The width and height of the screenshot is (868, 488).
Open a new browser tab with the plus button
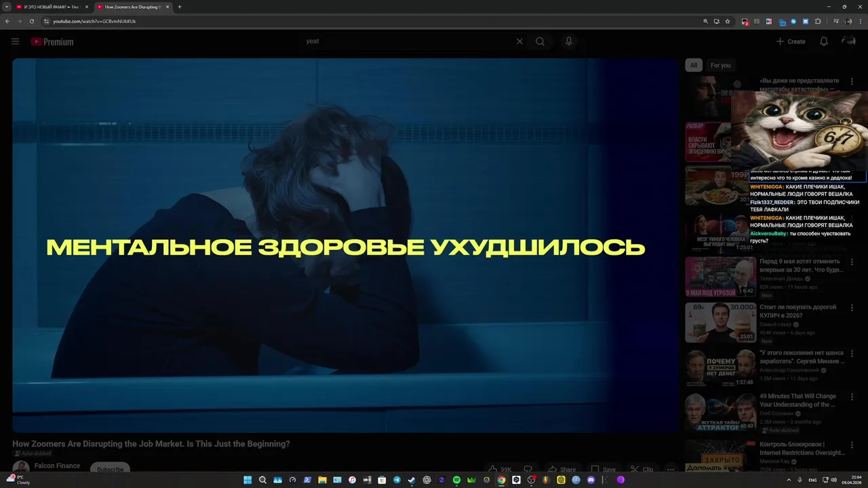179,7
